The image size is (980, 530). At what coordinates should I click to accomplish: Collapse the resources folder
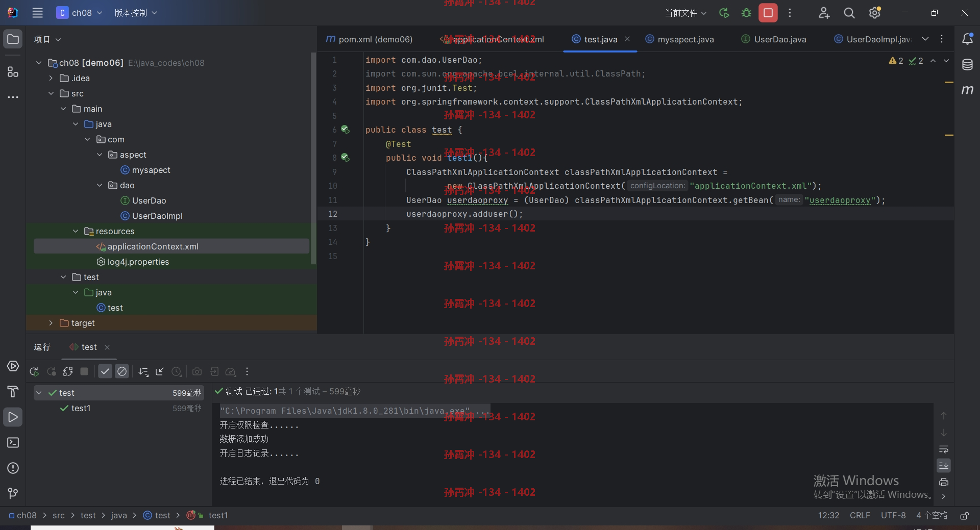[76, 231]
